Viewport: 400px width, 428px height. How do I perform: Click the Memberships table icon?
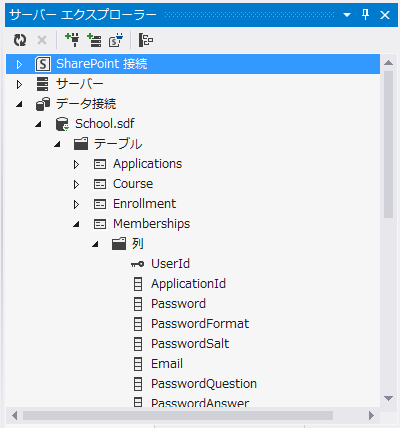[x=100, y=224]
